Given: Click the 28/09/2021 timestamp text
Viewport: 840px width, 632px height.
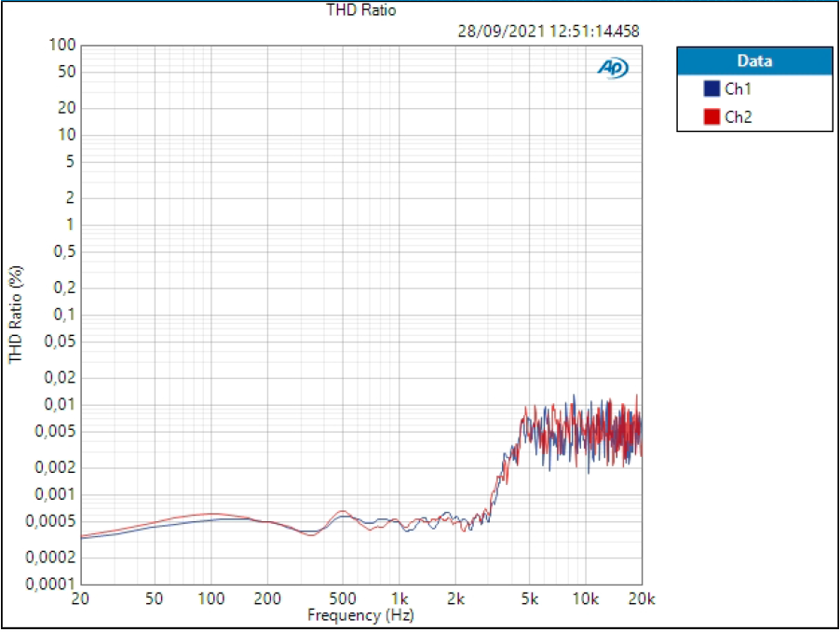Looking at the screenshot, I should (548, 31).
